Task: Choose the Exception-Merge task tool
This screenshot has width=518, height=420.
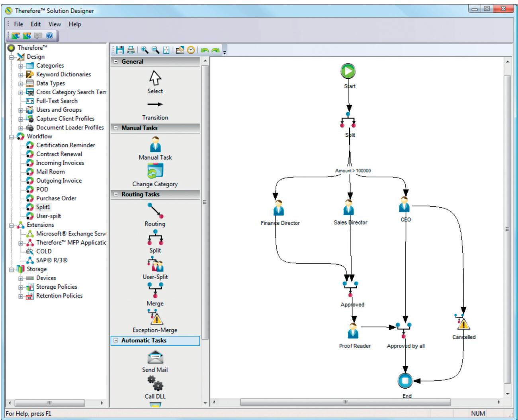Action: [x=155, y=321]
